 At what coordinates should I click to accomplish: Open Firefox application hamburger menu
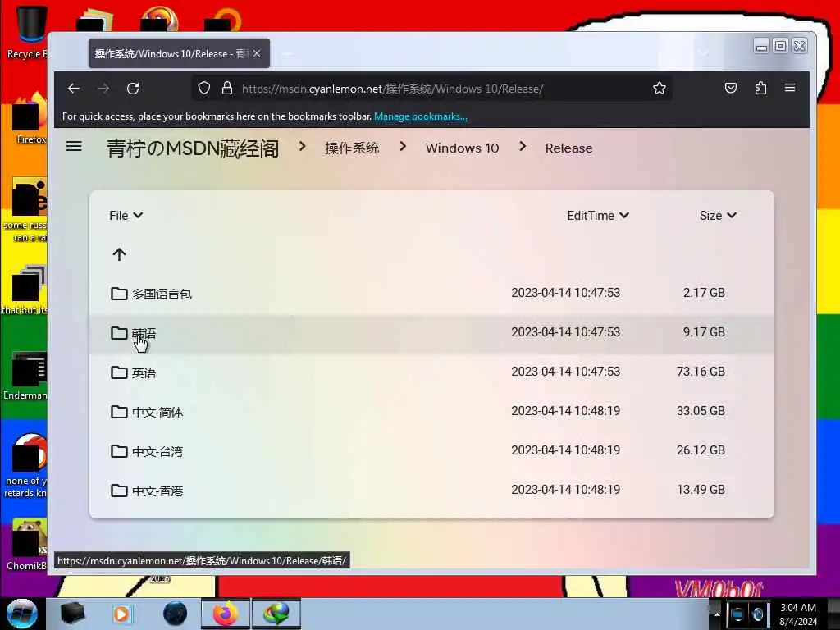click(790, 88)
